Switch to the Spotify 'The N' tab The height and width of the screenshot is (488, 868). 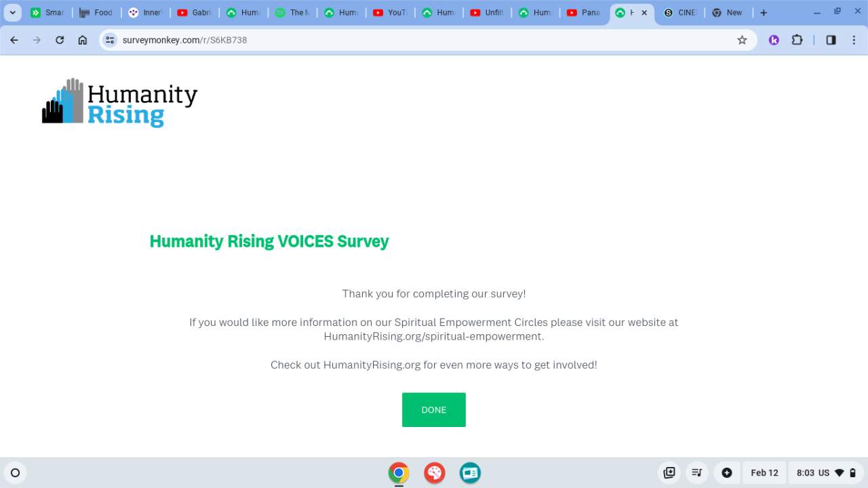pos(292,12)
